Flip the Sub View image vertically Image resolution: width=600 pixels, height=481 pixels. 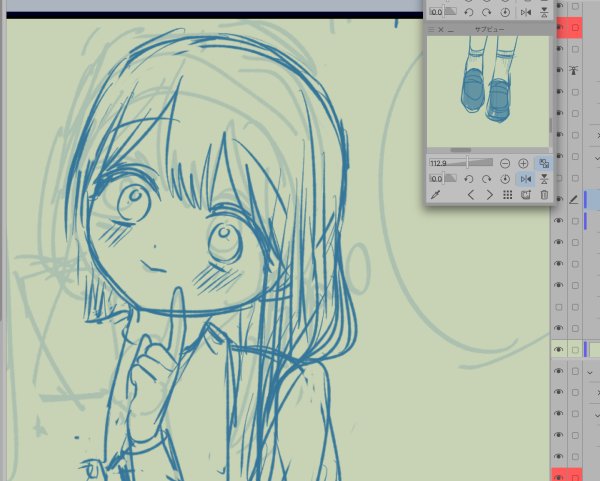(x=543, y=178)
